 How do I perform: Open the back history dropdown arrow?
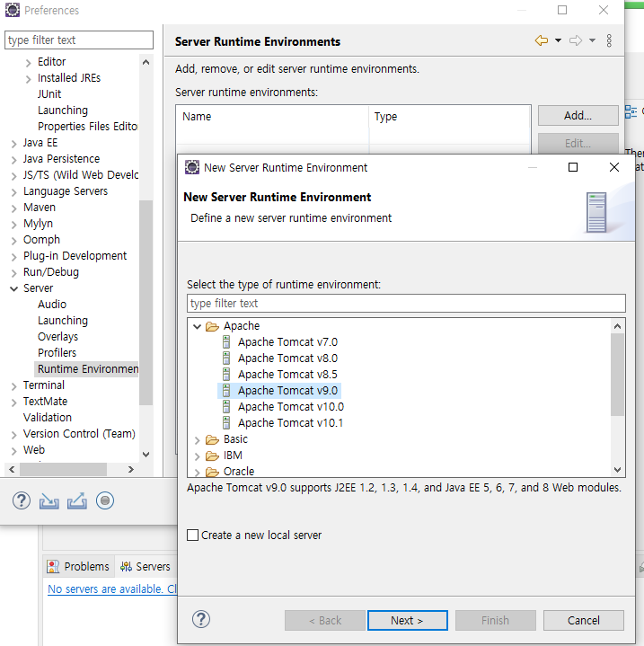[x=558, y=40]
